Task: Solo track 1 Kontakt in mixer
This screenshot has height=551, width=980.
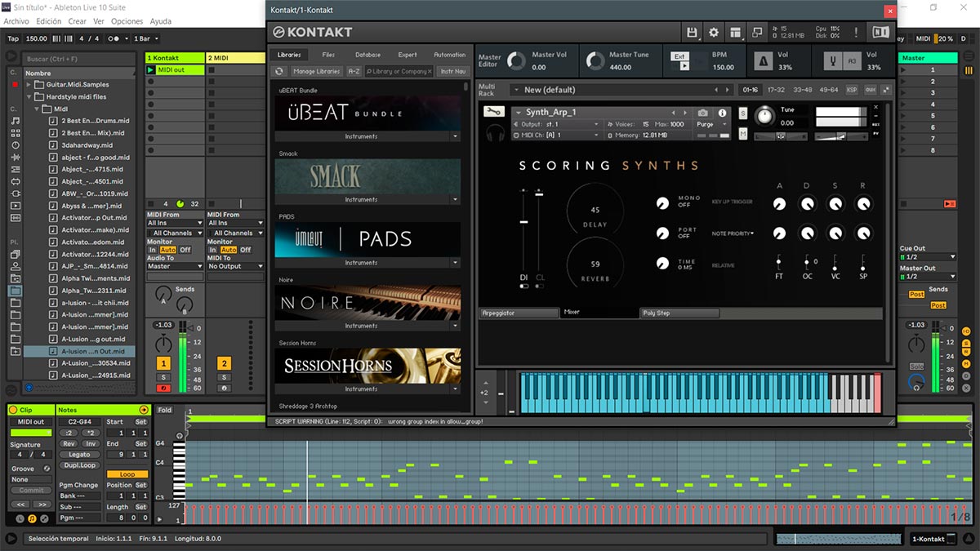Action: coord(163,377)
